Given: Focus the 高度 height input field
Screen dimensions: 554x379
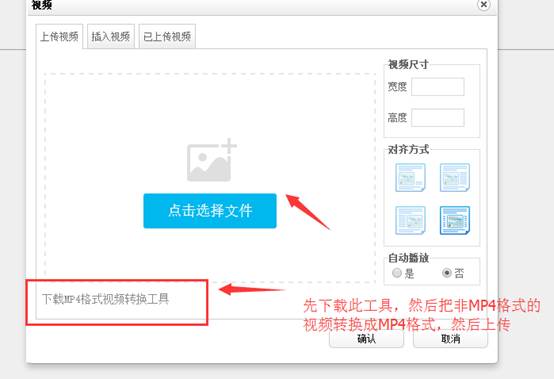Looking at the screenshot, I should click(438, 118).
